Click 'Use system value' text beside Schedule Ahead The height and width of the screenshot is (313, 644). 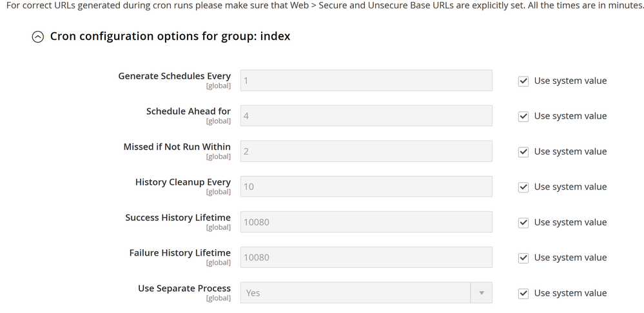[570, 117]
